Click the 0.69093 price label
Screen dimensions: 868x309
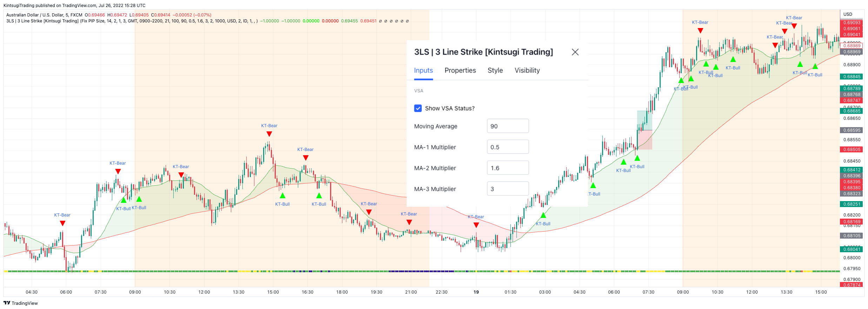click(x=852, y=23)
